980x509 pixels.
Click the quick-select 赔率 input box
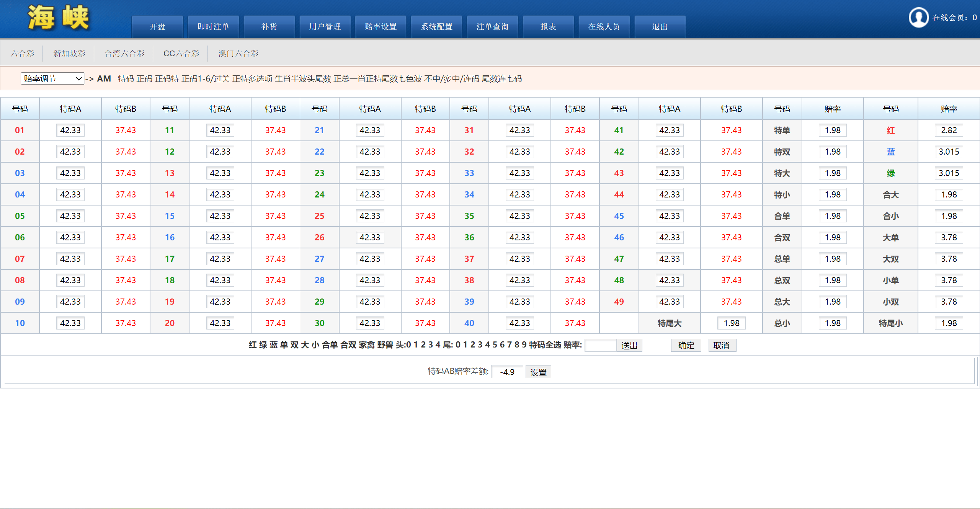pos(600,346)
